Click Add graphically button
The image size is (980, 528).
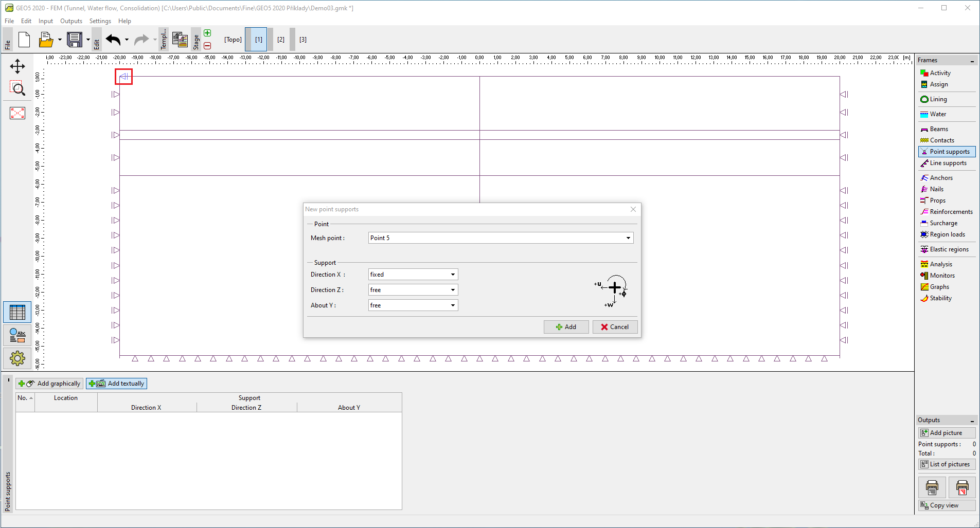(x=49, y=384)
